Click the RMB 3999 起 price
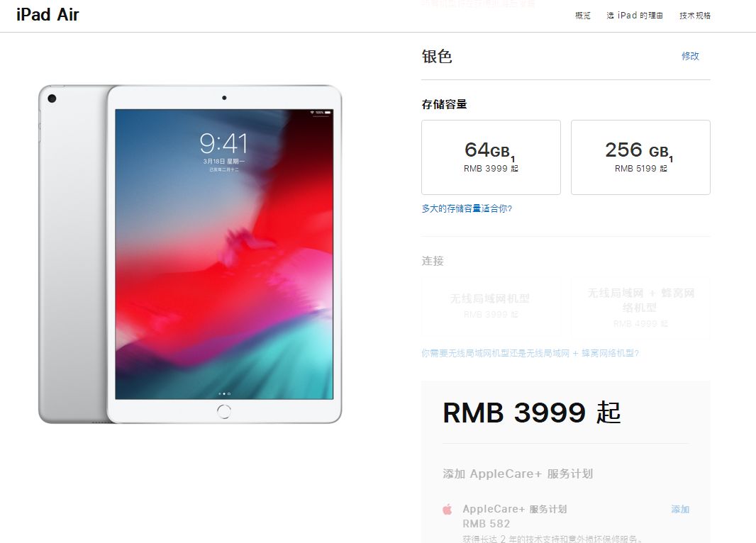Viewport: 756px width, 543px height. 531,413
